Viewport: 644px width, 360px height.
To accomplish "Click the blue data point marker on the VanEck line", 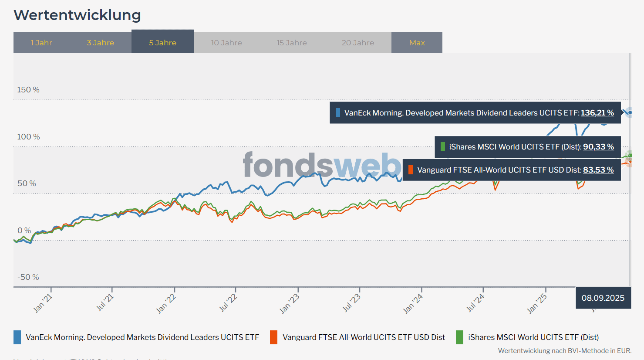I will (630, 112).
